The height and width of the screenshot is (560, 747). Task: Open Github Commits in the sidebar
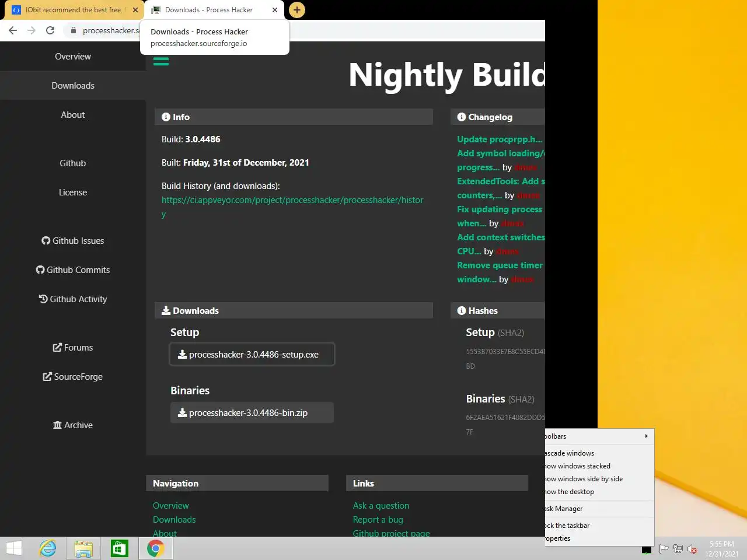pos(73,270)
